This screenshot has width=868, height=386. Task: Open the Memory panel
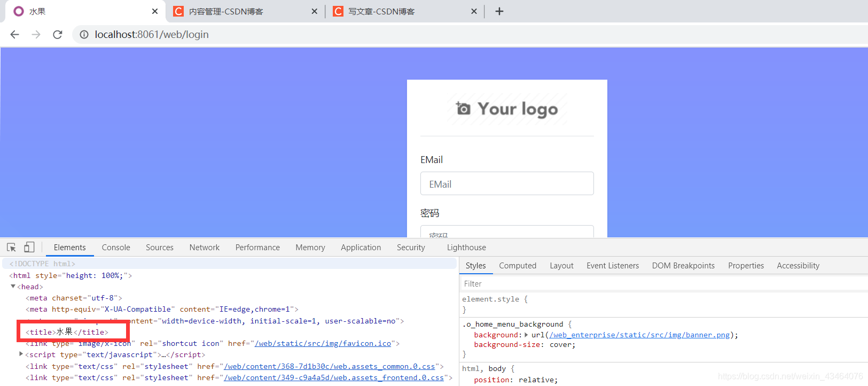310,248
